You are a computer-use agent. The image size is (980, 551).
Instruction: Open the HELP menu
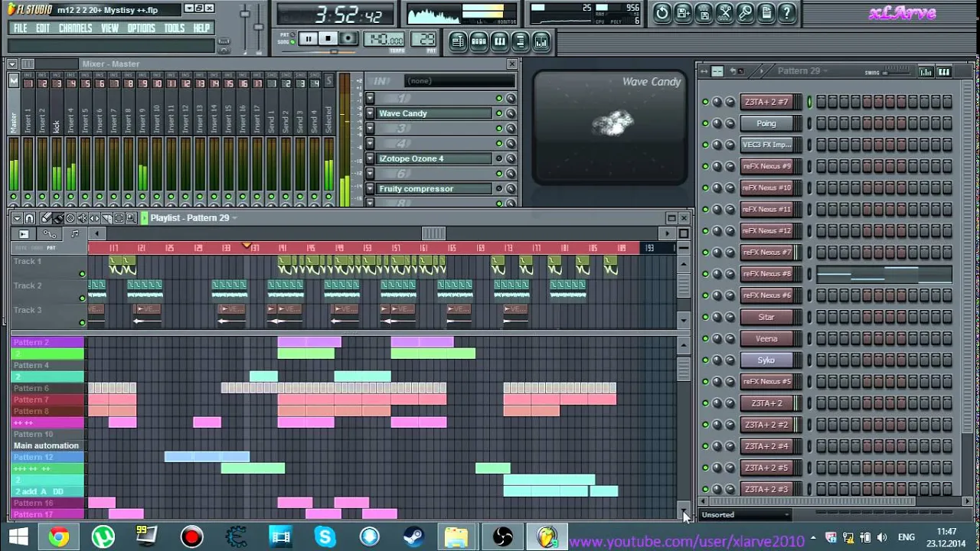(x=201, y=28)
